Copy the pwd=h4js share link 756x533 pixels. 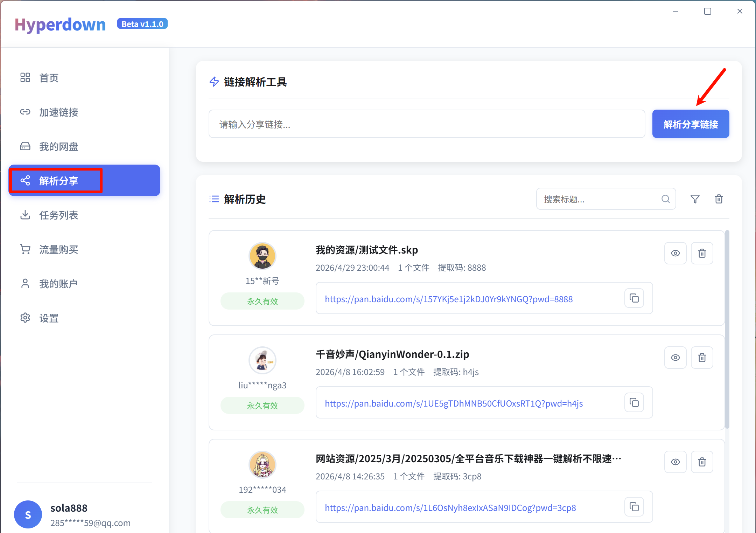[x=634, y=402]
